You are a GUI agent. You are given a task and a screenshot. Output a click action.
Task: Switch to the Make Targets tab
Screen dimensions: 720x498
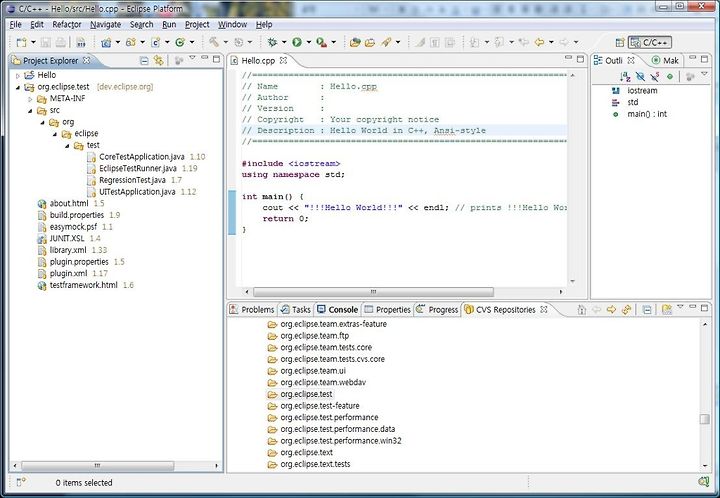(x=665, y=60)
